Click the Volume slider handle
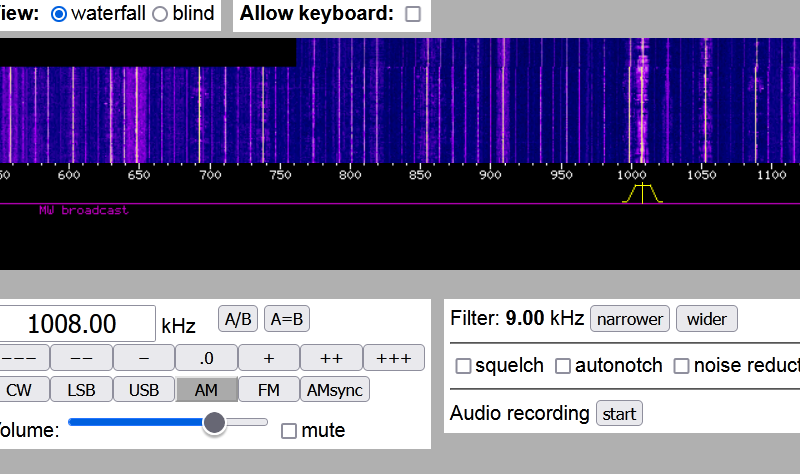 214,423
